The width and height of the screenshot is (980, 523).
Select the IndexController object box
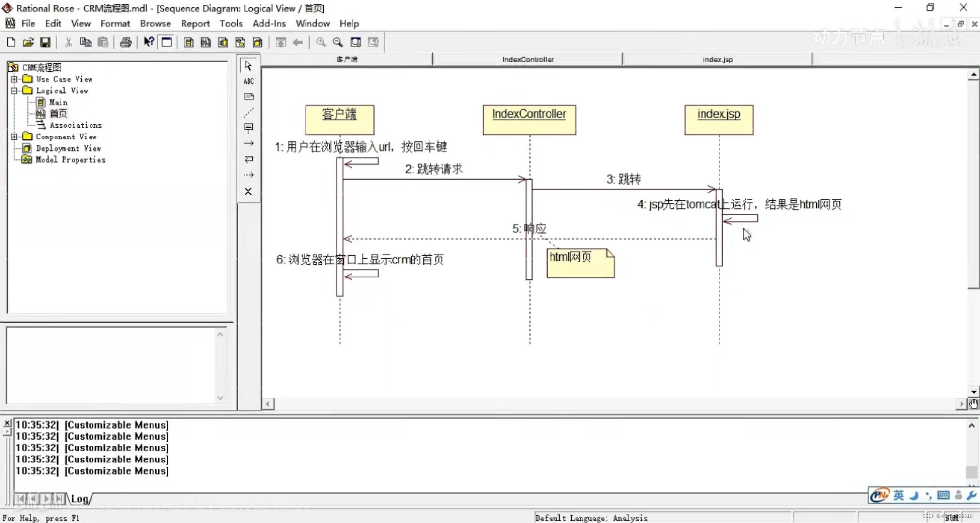click(529, 120)
